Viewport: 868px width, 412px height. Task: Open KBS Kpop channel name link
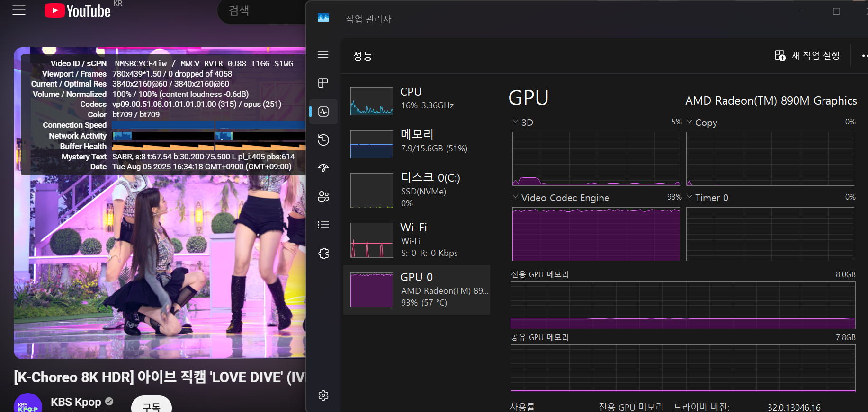(76, 402)
